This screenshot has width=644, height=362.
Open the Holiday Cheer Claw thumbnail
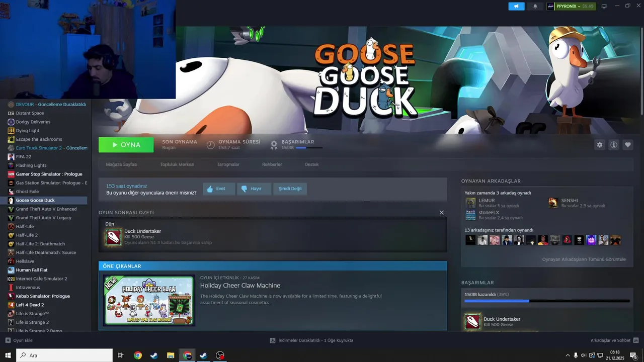[149, 301]
